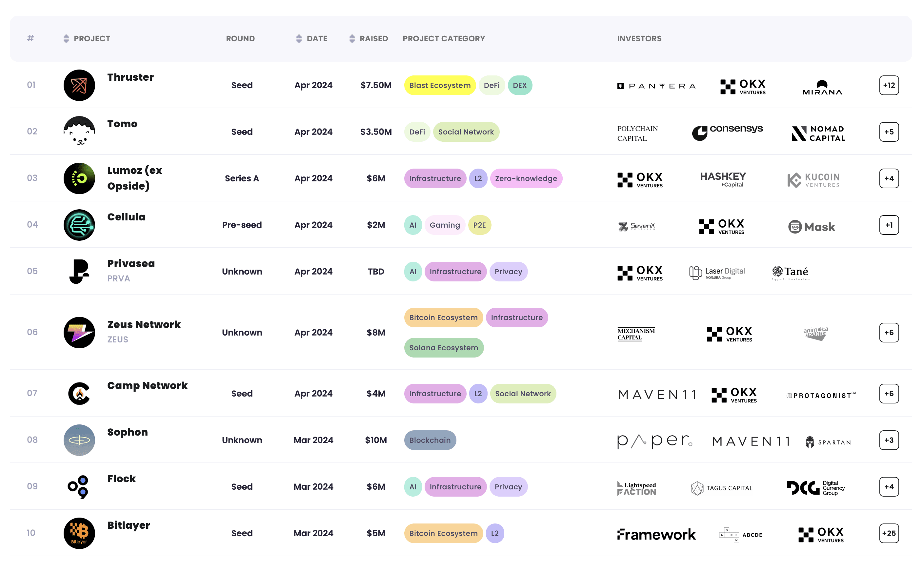Click the Zeus Network lightning logo
The width and height of the screenshot is (924, 574).
point(79,332)
